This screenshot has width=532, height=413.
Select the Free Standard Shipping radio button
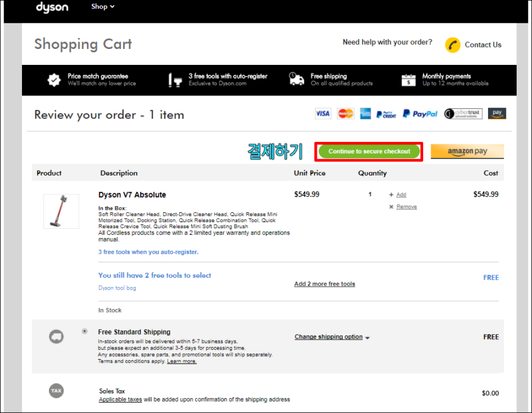click(x=84, y=331)
